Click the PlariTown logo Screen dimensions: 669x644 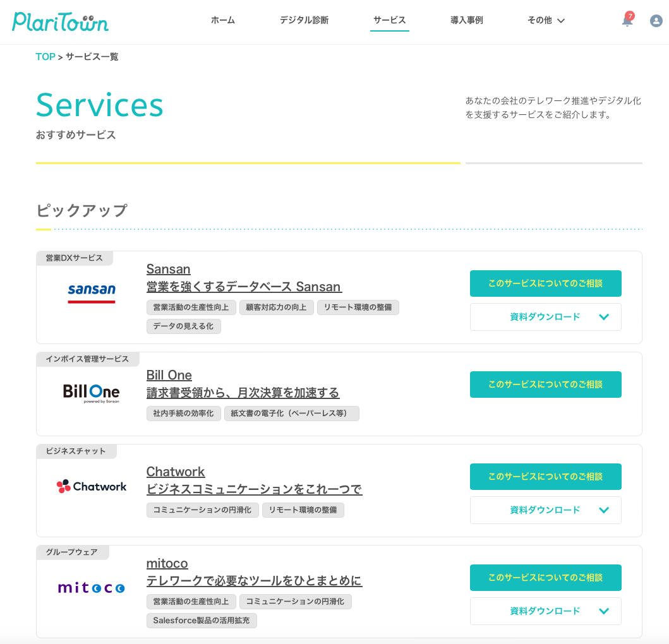[x=60, y=21]
